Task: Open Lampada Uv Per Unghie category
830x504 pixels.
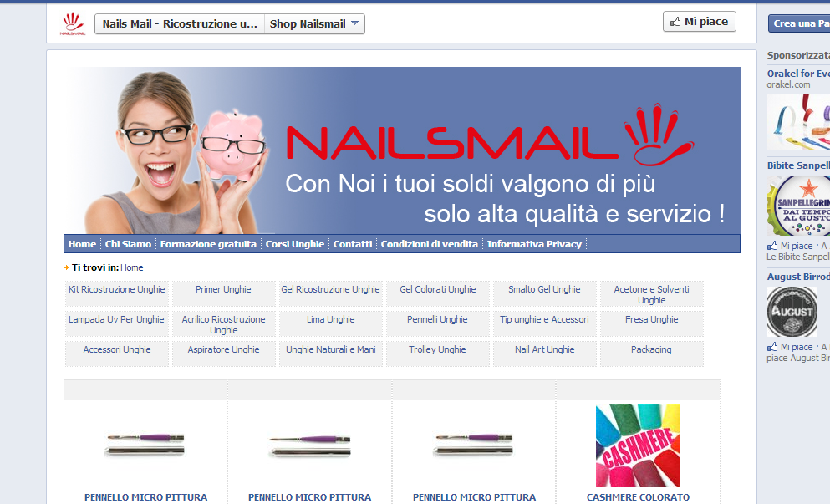Action: pos(116,320)
